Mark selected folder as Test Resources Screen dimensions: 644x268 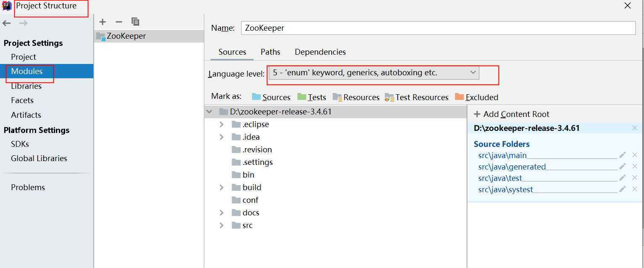[x=417, y=97]
